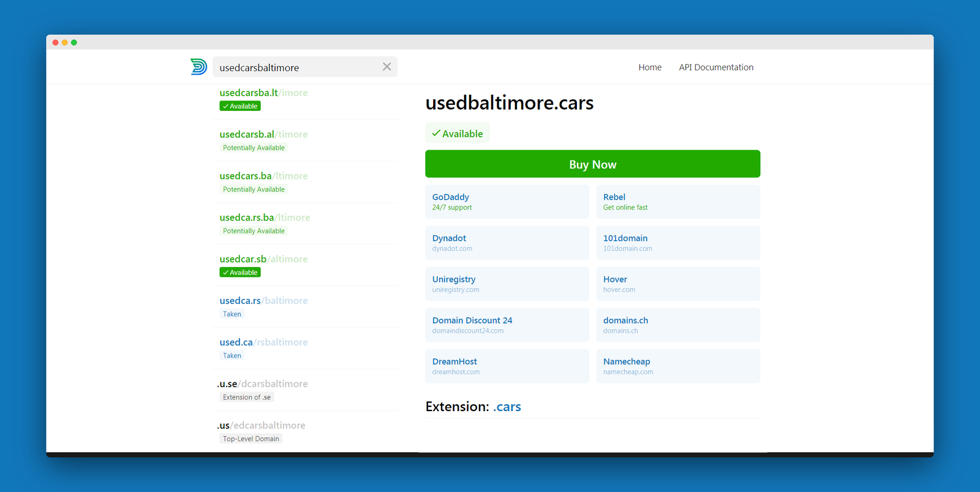Screen dimensions: 980x492
Task: Click Potentially Available badge under usedcarsb.al
Action: [254, 148]
